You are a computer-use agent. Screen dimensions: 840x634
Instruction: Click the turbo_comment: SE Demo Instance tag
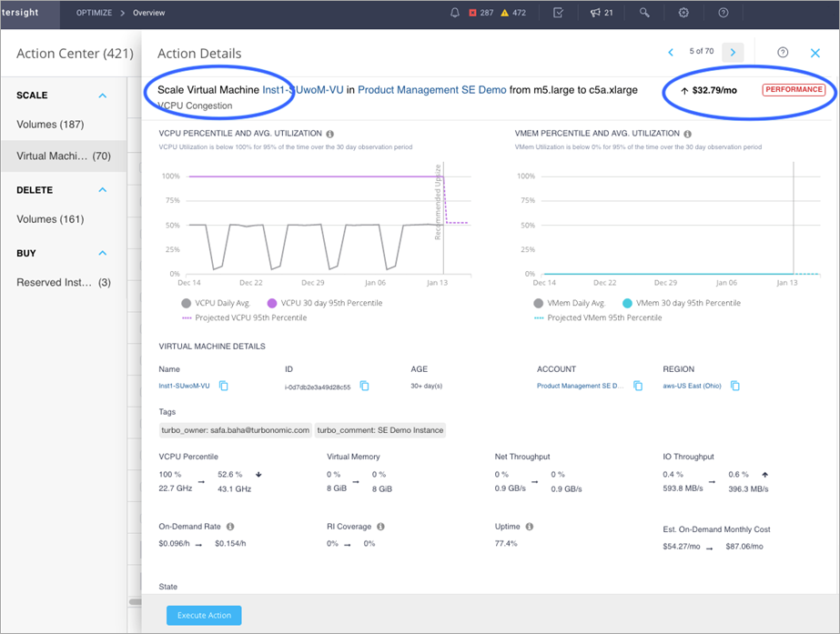pos(380,430)
